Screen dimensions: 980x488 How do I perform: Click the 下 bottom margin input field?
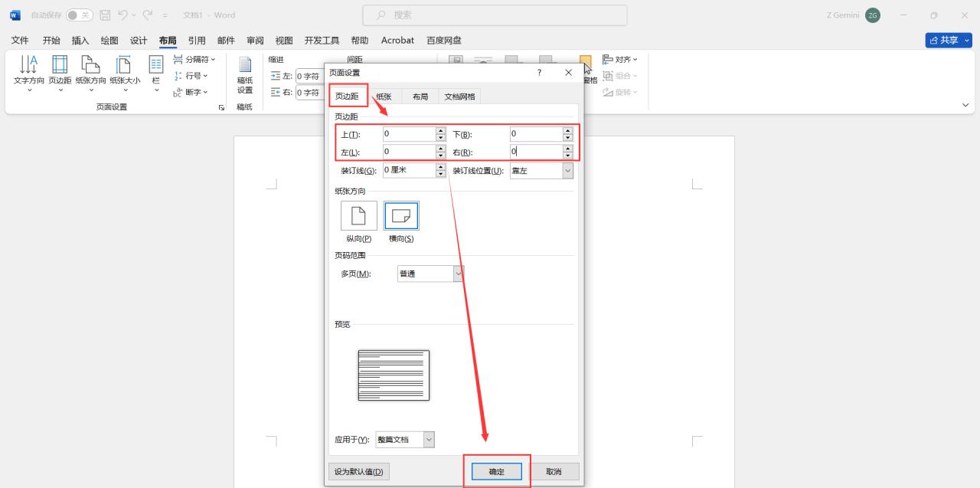[536, 133]
